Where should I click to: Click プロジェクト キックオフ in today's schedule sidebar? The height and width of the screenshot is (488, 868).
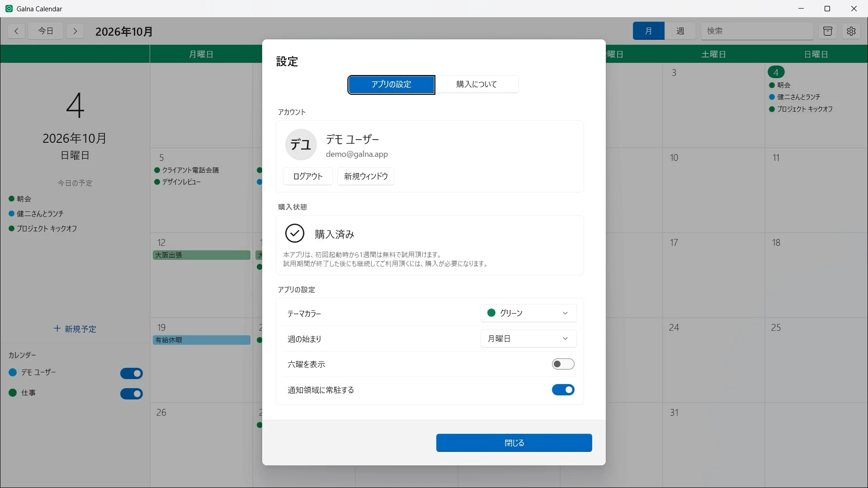(47, 229)
